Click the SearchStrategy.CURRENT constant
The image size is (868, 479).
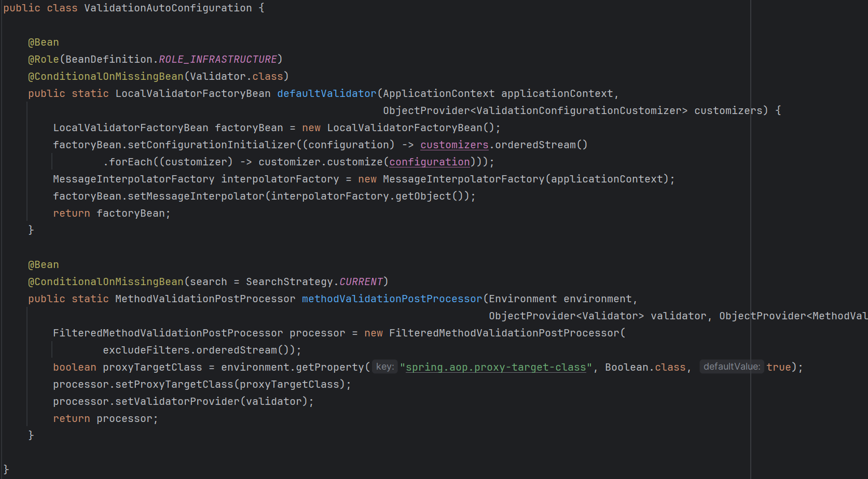click(314, 281)
